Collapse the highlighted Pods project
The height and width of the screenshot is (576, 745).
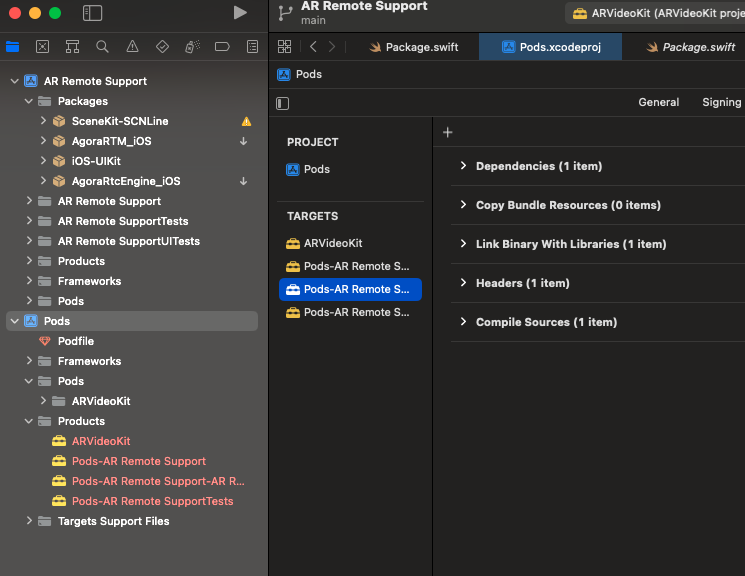point(14,321)
